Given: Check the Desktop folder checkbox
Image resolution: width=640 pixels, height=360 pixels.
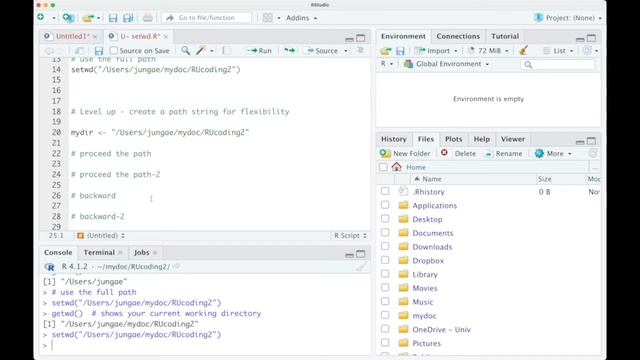Looking at the screenshot, I should (x=385, y=219).
